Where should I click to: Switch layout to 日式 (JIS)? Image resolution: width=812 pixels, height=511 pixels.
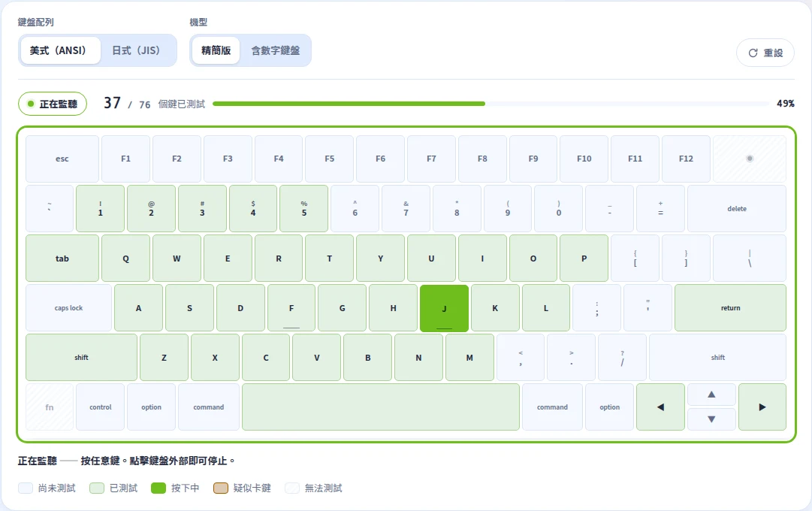(136, 50)
